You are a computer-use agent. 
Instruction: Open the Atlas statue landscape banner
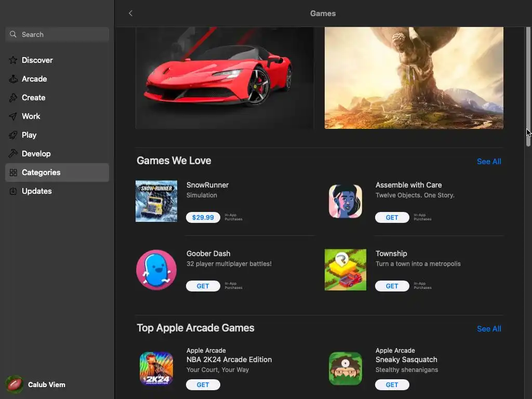pyautogui.click(x=414, y=78)
